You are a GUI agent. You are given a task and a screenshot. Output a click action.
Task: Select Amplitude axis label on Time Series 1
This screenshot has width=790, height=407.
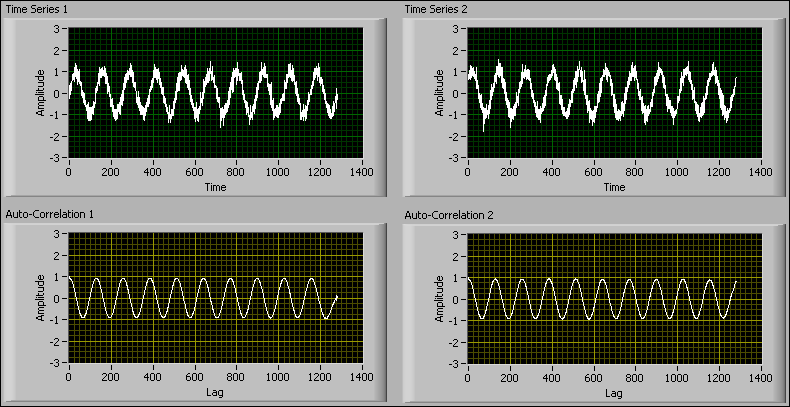click(x=41, y=93)
